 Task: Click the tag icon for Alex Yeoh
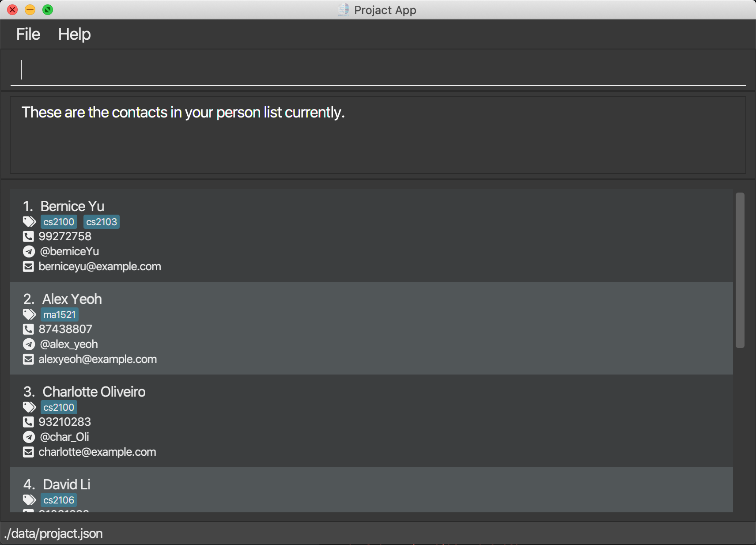[29, 314]
